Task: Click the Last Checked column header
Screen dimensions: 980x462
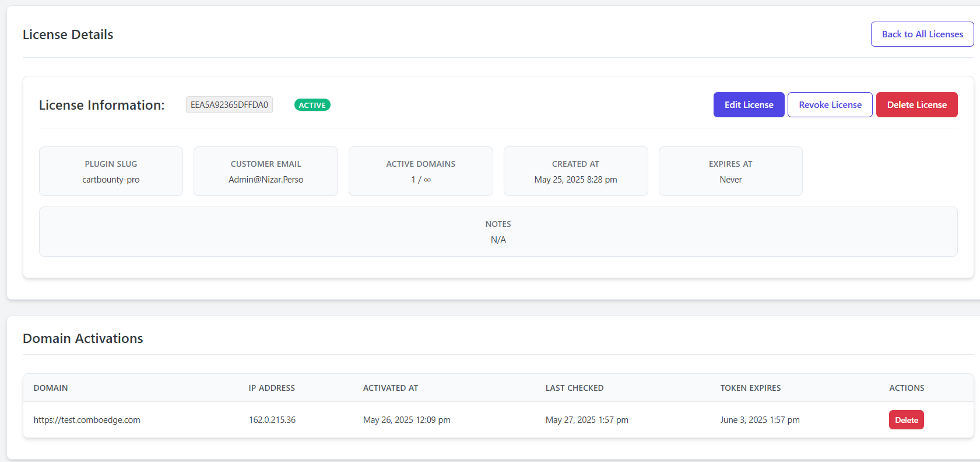Action: click(574, 388)
